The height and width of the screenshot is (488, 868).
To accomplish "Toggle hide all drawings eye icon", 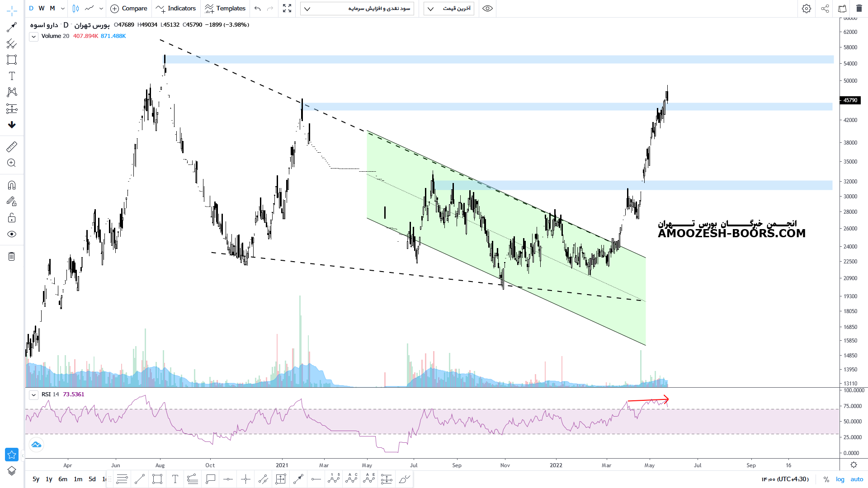I will (12, 234).
